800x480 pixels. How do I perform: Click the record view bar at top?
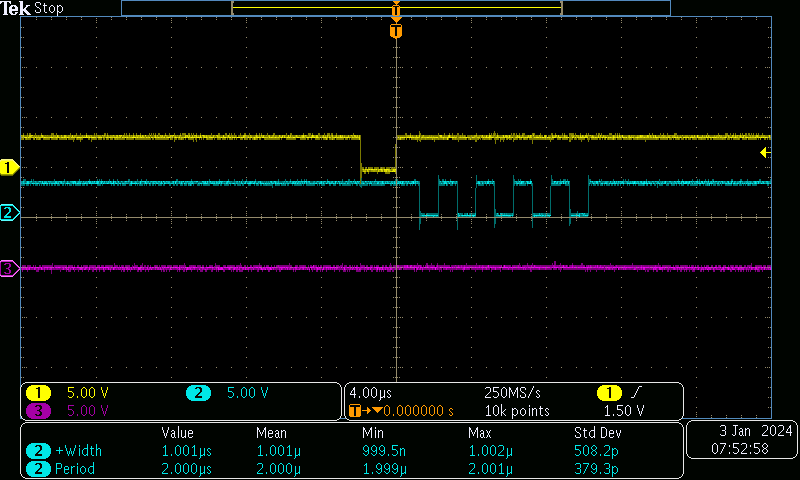coord(396,8)
